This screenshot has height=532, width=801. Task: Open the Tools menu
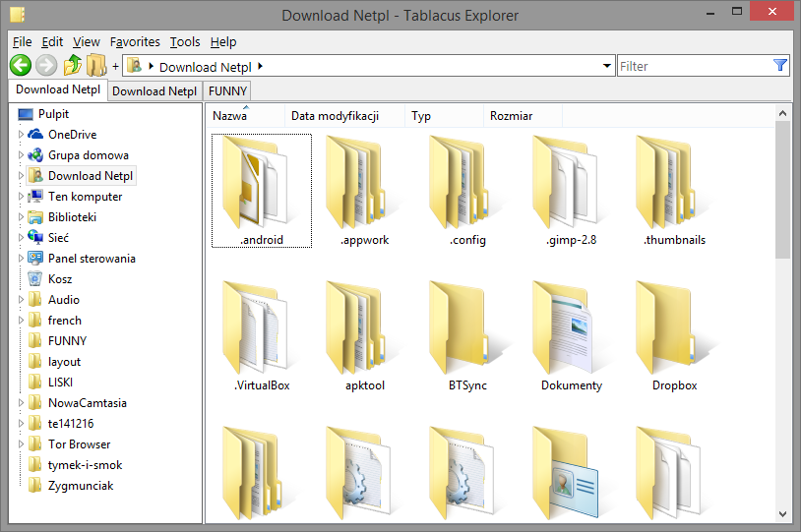point(185,42)
